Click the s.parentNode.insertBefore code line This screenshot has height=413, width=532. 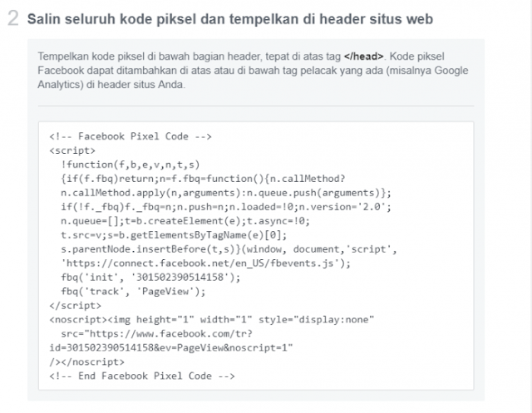pyautogui.click(x=229, y=249)
